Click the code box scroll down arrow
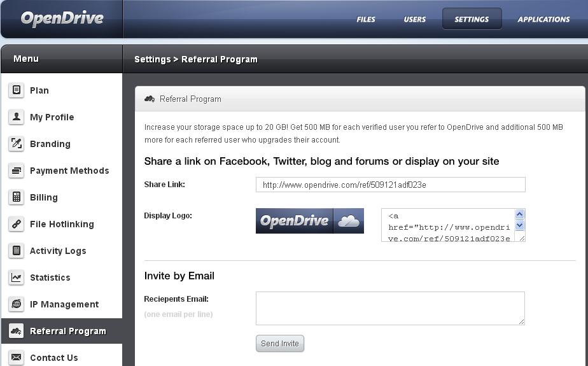This screenshot has height=366, width=588. click(519, 225)
